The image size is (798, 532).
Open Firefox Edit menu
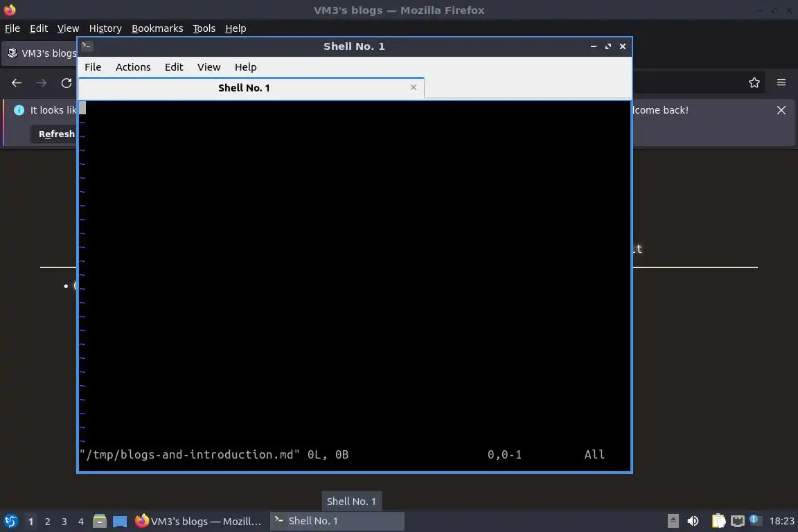pyautogui.click(x=39, y=28)
